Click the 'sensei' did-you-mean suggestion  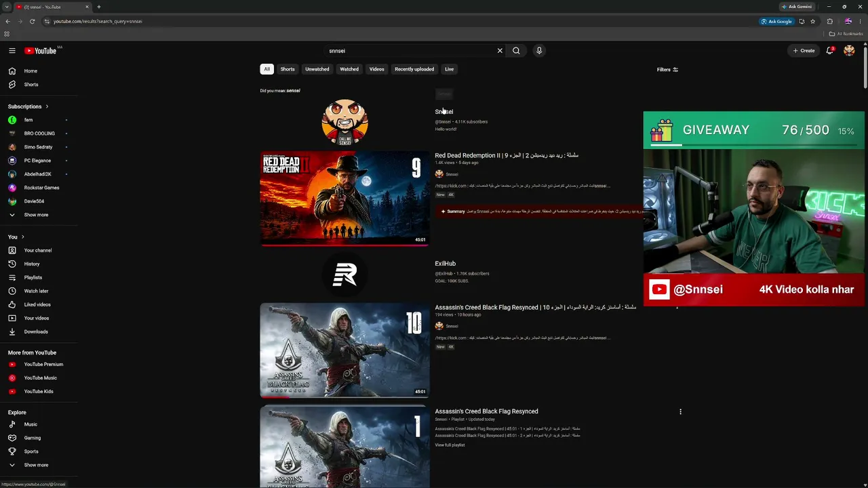pyautogui.click(x=293, y=91)
